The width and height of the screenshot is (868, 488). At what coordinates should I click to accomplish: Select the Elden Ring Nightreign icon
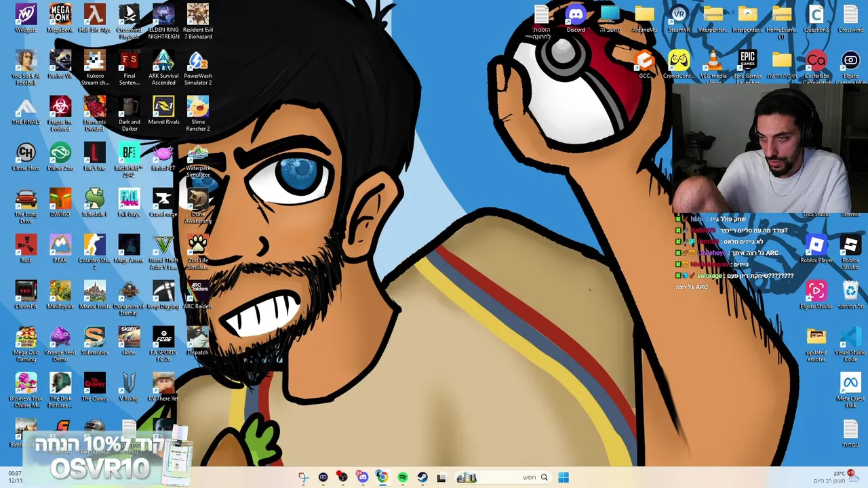pos(163,22)
